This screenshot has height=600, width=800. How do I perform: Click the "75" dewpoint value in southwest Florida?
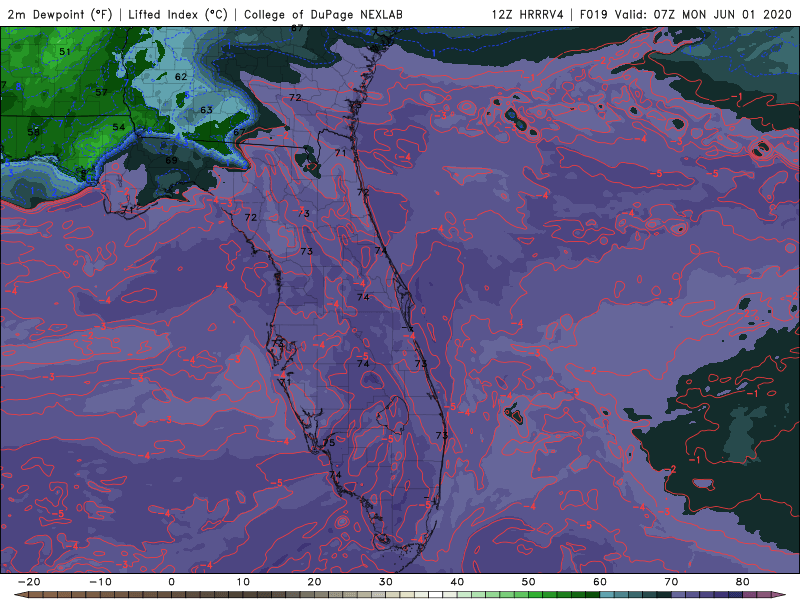(x=329, y=442)
